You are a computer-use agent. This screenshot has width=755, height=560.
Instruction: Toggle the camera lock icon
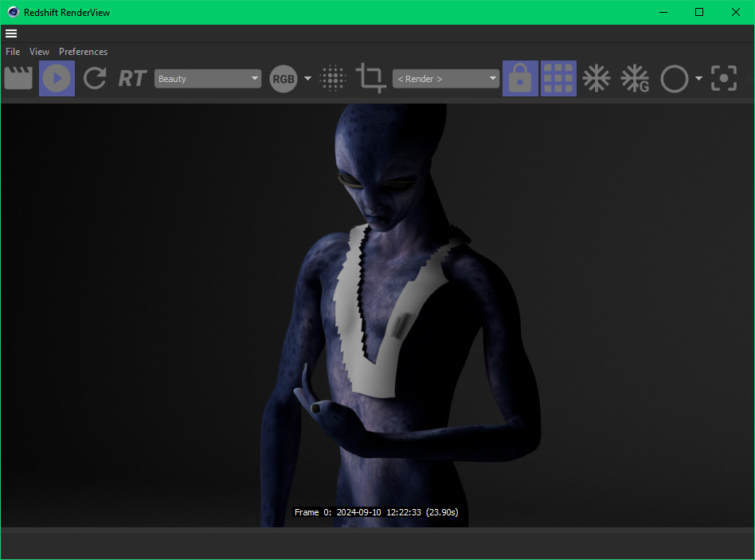point(520,78)
